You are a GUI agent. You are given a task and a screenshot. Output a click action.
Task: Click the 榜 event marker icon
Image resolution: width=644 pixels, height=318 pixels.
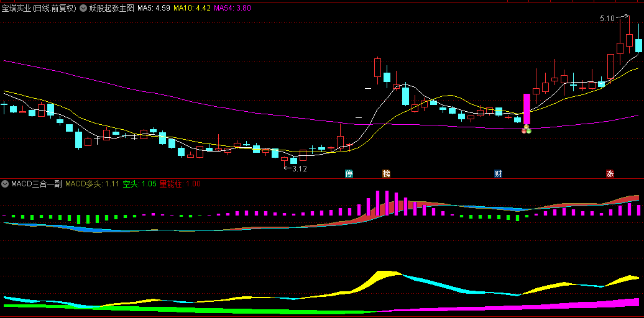386,173
